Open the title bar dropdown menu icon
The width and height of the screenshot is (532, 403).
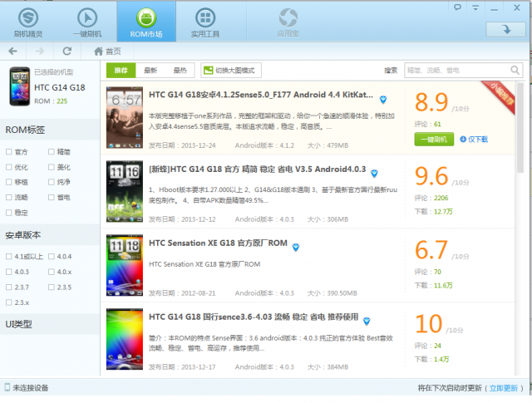[x=475, y=7]
